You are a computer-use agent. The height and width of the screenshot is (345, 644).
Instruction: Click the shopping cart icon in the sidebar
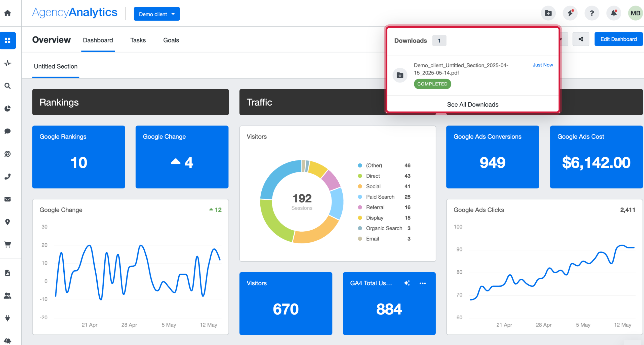[x=8, y=244]
